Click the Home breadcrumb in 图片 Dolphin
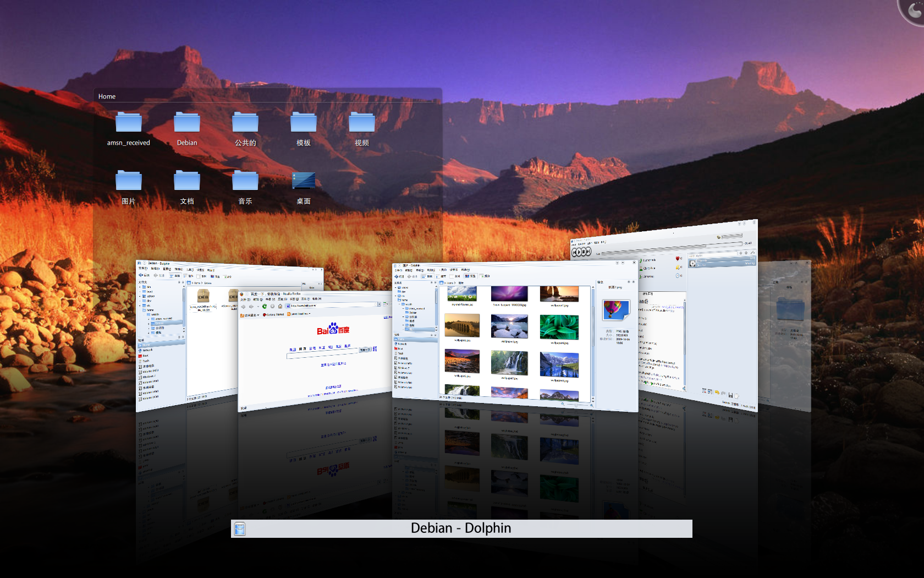The height and width of the screenshot is (578, 924). click(450, 283)
